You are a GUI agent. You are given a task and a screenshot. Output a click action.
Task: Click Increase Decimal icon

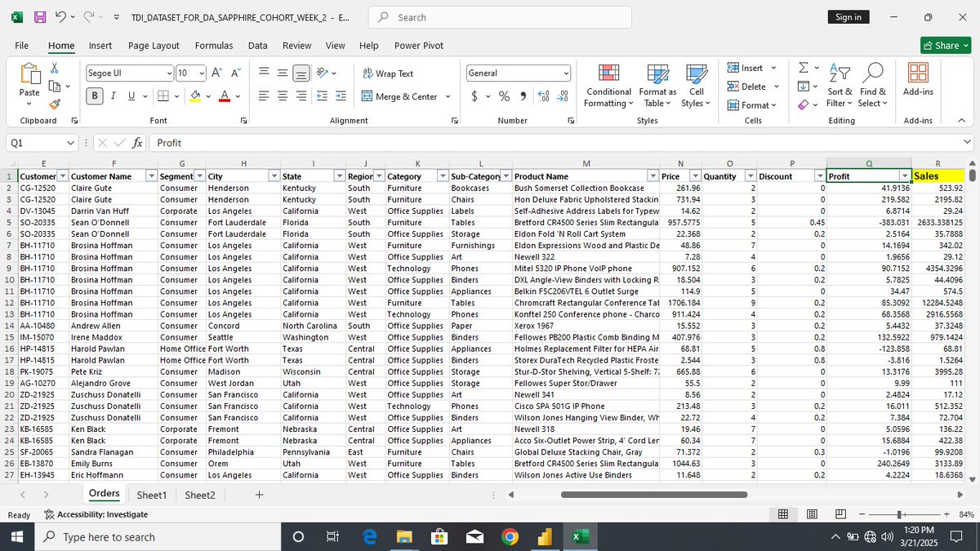click(545, 96)
